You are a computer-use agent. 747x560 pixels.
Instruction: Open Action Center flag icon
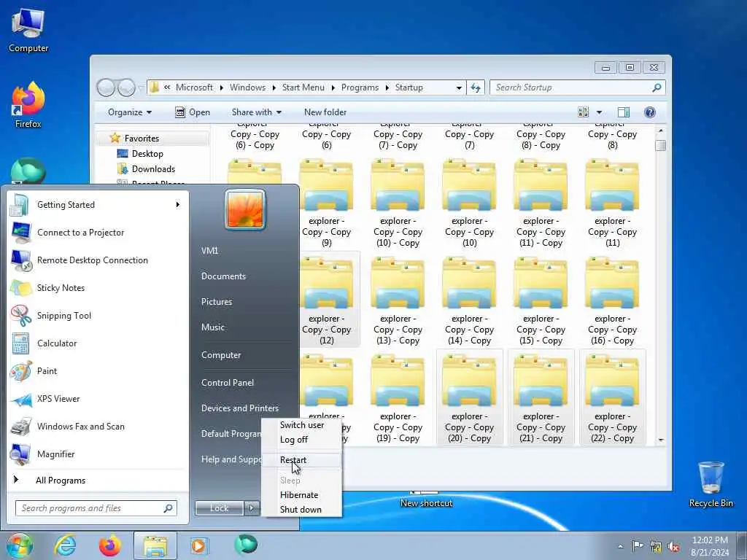(x=637, y=546)
